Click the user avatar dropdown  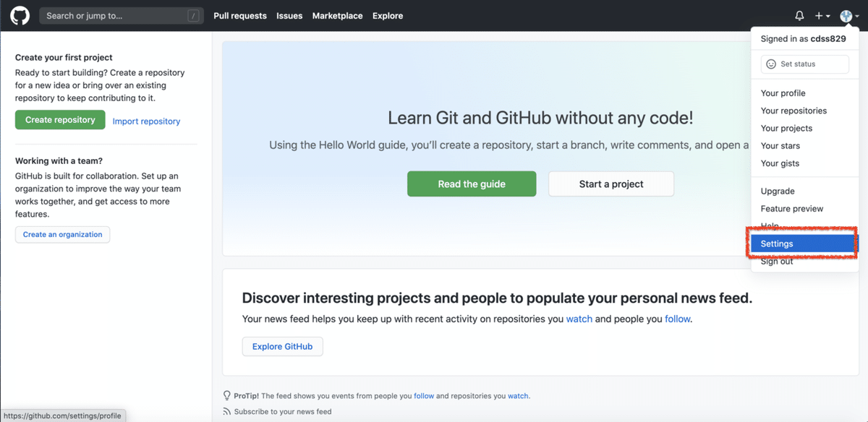coord(849,15)
